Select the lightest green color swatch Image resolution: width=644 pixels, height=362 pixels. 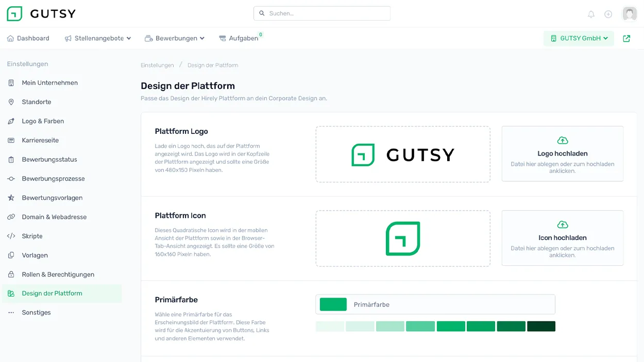click(x=330, y=326)
